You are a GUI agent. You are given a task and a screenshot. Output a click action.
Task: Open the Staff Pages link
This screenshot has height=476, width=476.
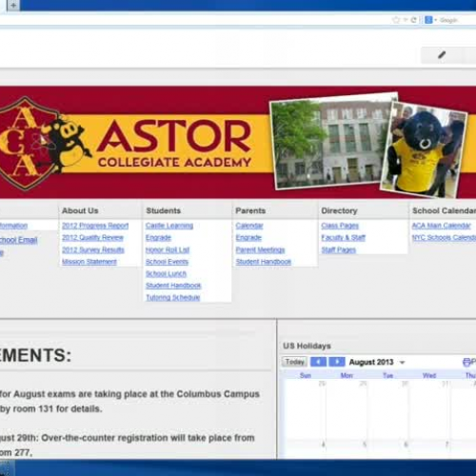pyautogui.click(x=339, y=249)
